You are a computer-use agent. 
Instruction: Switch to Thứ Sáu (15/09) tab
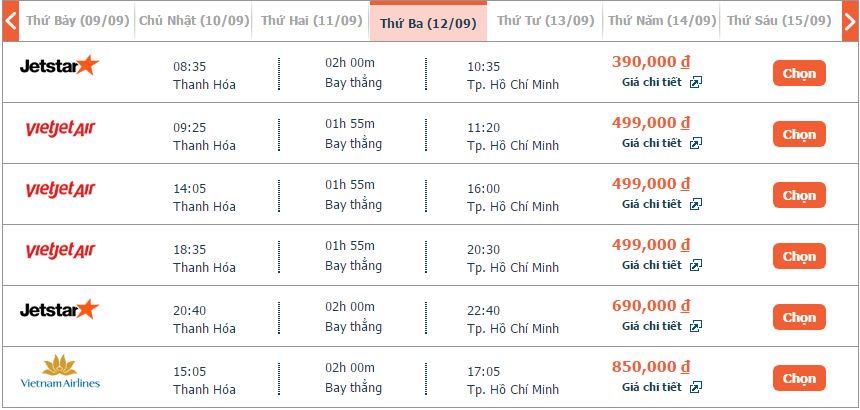pos(777,21)
